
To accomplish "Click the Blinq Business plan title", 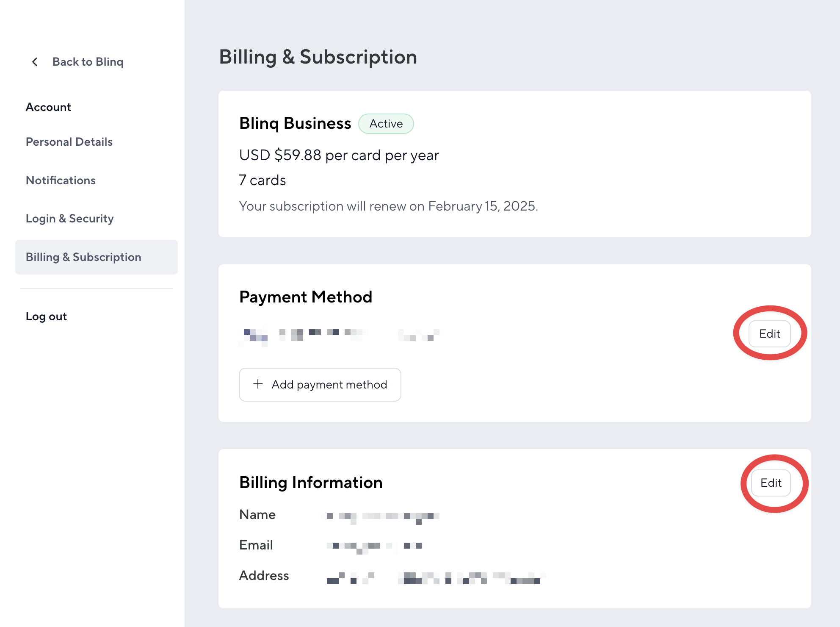I will (x=295, y=124).
